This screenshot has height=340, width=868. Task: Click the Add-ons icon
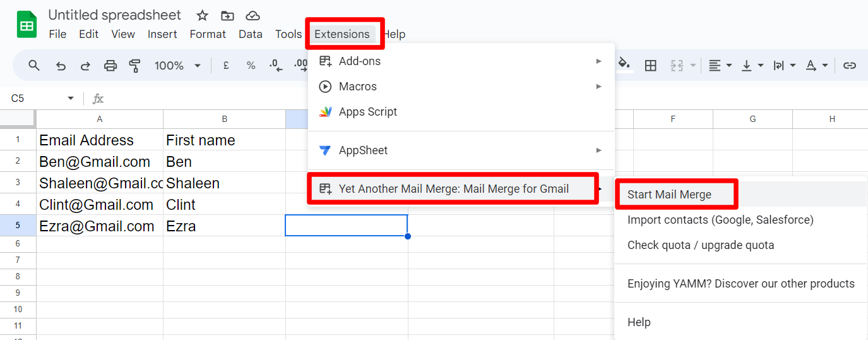tap(325, 61)
